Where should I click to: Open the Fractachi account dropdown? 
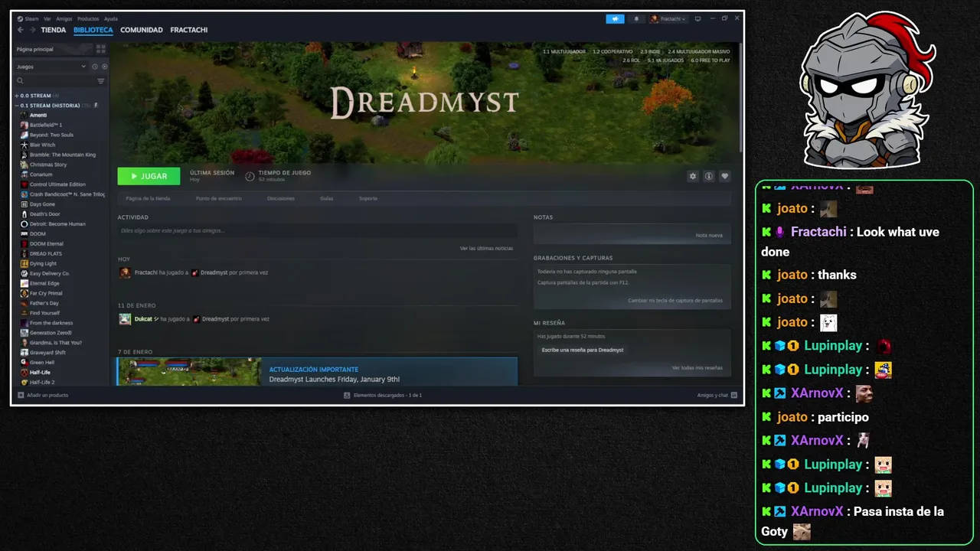coord(668,18)
